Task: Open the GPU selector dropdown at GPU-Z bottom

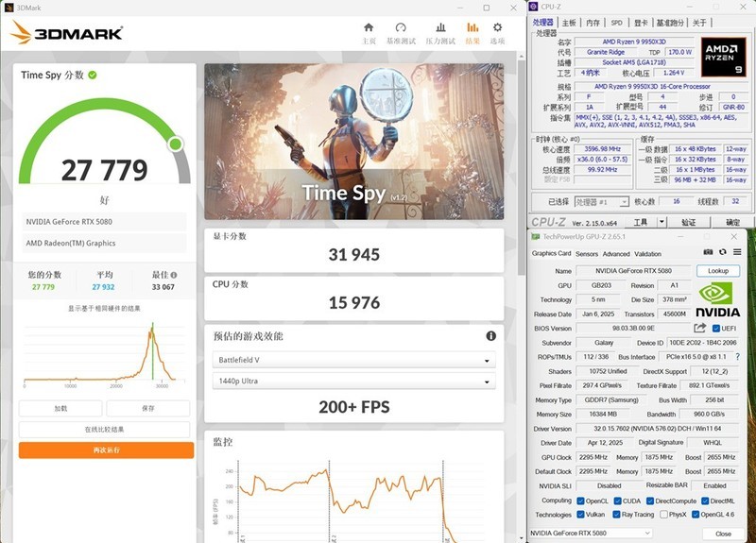Action: (x=591, y=533)
